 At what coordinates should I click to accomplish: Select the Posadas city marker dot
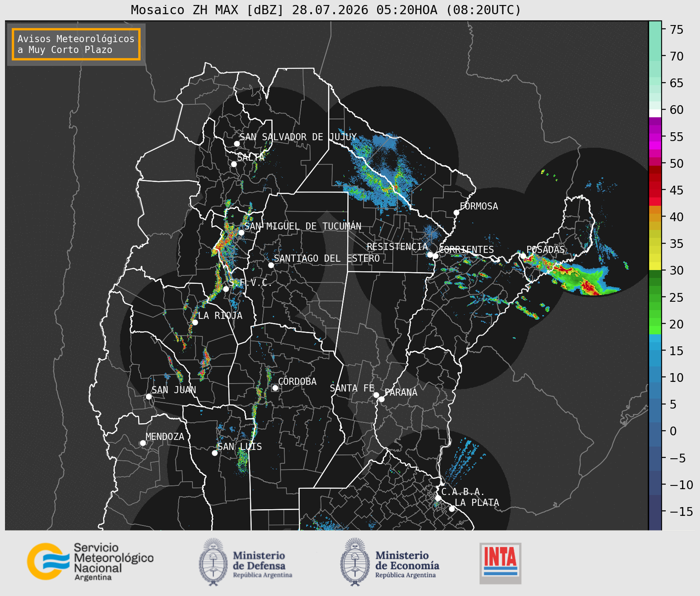[x=523, y=256]
